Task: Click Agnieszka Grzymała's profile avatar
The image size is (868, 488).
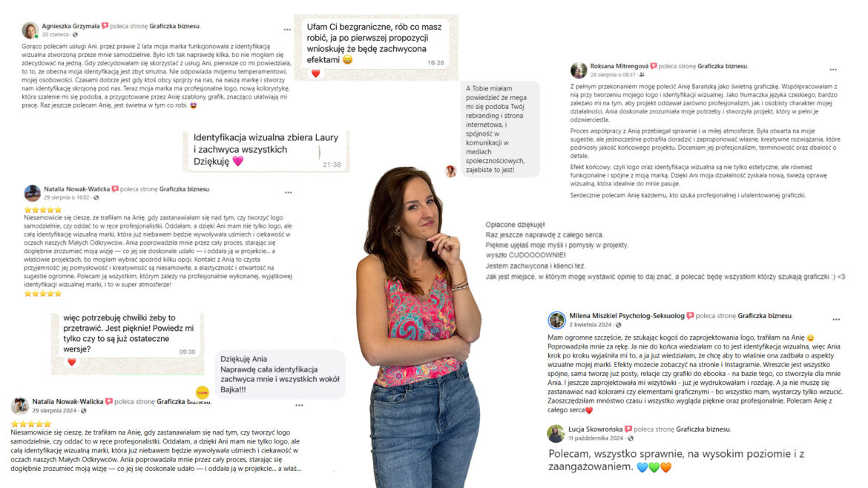Action: click(x=30, y=30)
